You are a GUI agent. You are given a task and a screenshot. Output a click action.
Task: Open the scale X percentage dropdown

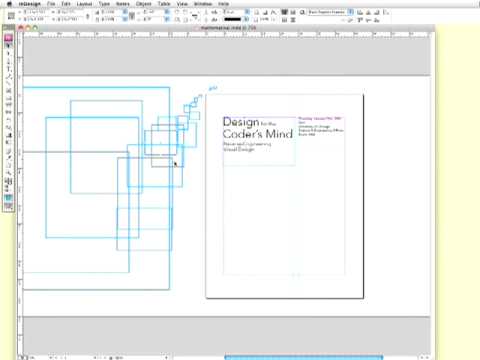[x=125, y=12]
